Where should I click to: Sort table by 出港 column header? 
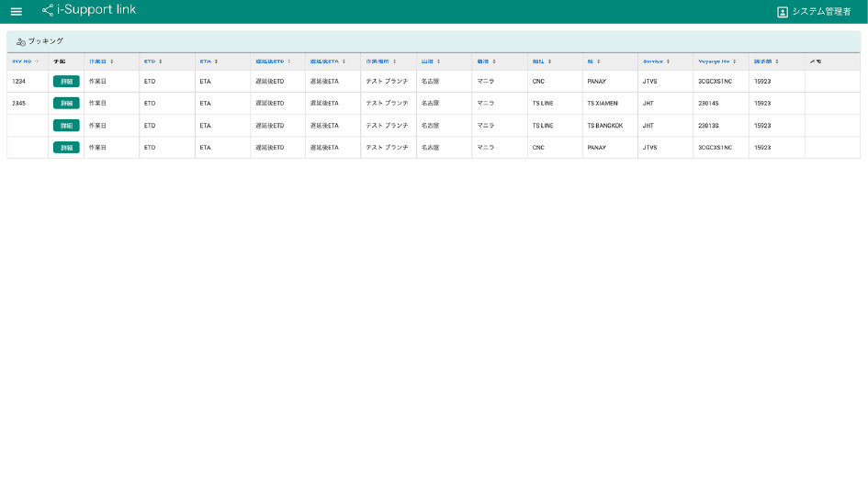[x=427, y=61]
